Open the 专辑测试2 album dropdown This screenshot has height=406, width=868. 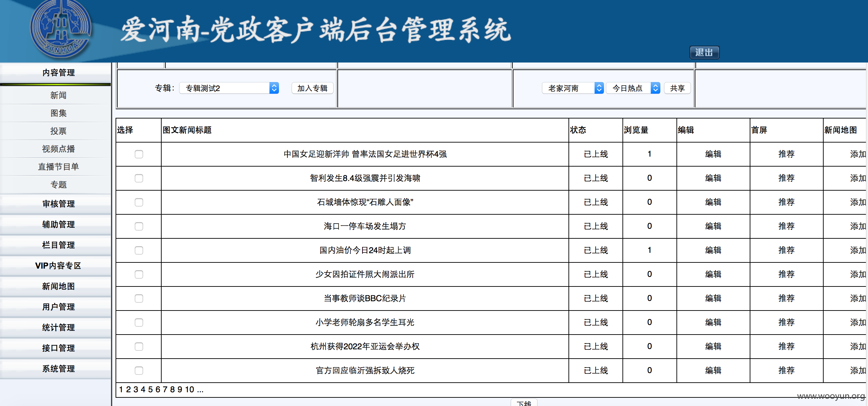[229, 88]
